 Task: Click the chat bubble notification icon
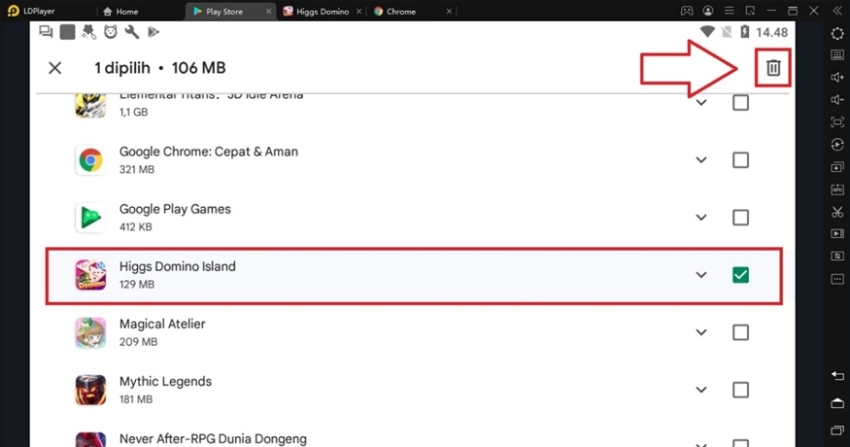[46, 32]
